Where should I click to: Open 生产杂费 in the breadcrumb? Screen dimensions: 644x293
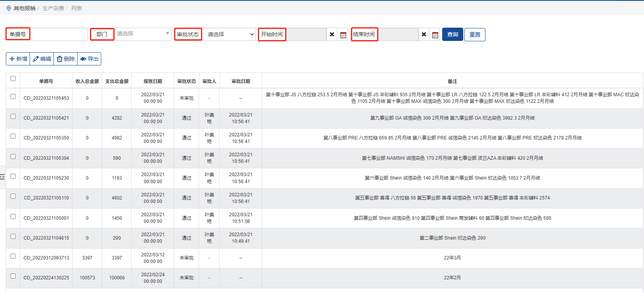(x=53, y=8)
